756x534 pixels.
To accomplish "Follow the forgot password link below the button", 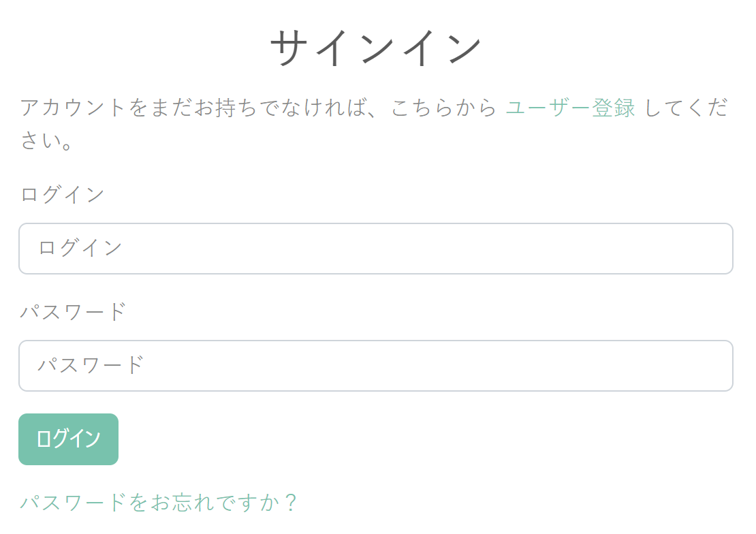I will click(159, 502).
